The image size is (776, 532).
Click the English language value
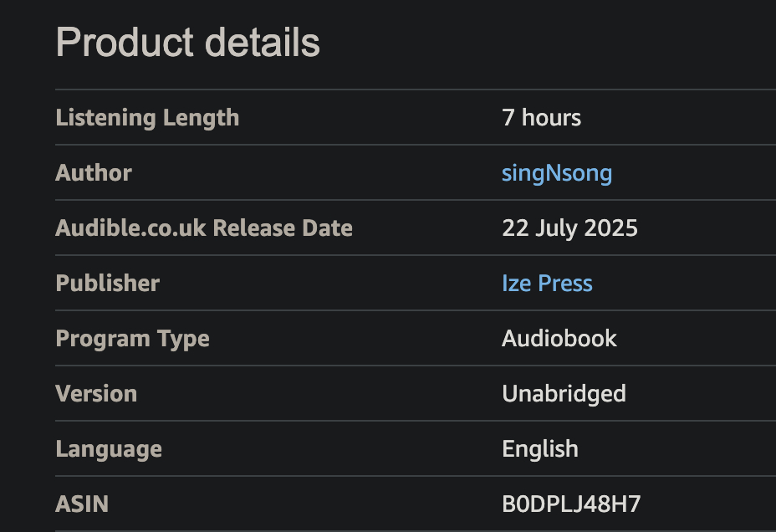pyautogui.click(x=540, y=449)
